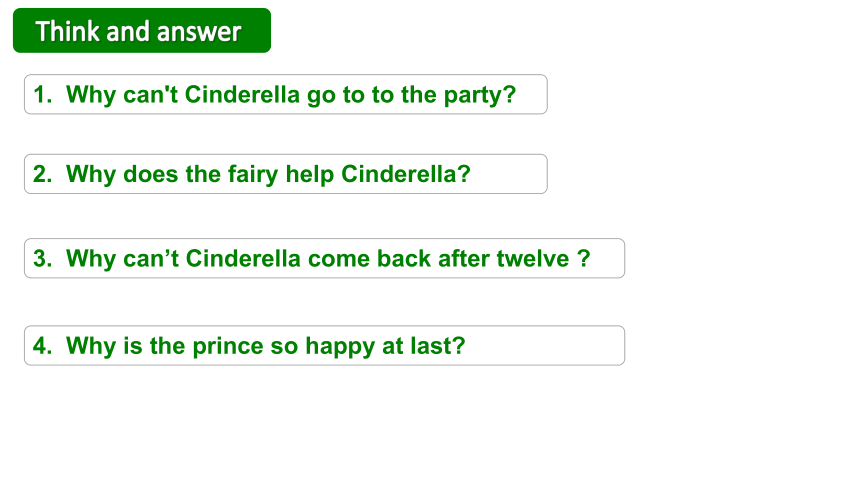The image size is (860, 484).
Task: Select question 3 about coming back after twelve
Action: coord(324,258)
